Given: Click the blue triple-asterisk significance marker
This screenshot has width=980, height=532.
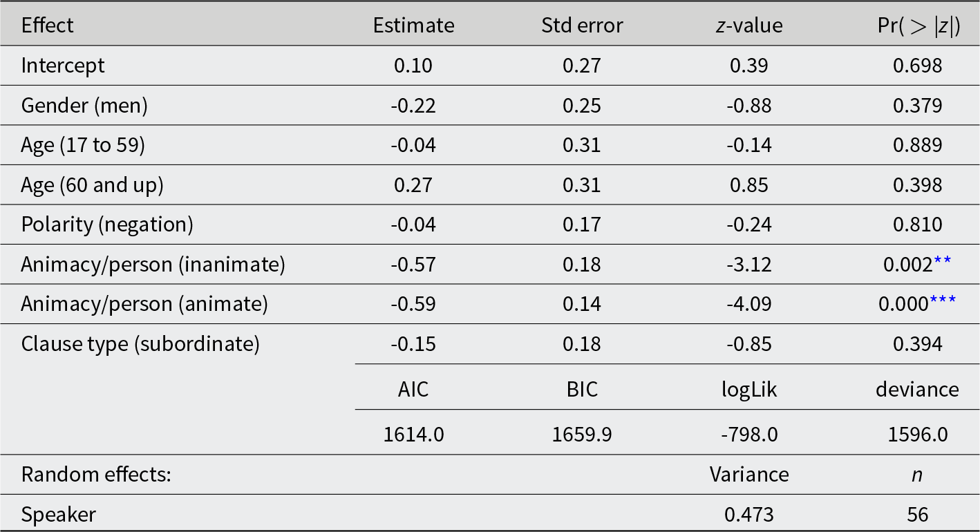Looking at the screenshot, I should click(x=943, y=301).
